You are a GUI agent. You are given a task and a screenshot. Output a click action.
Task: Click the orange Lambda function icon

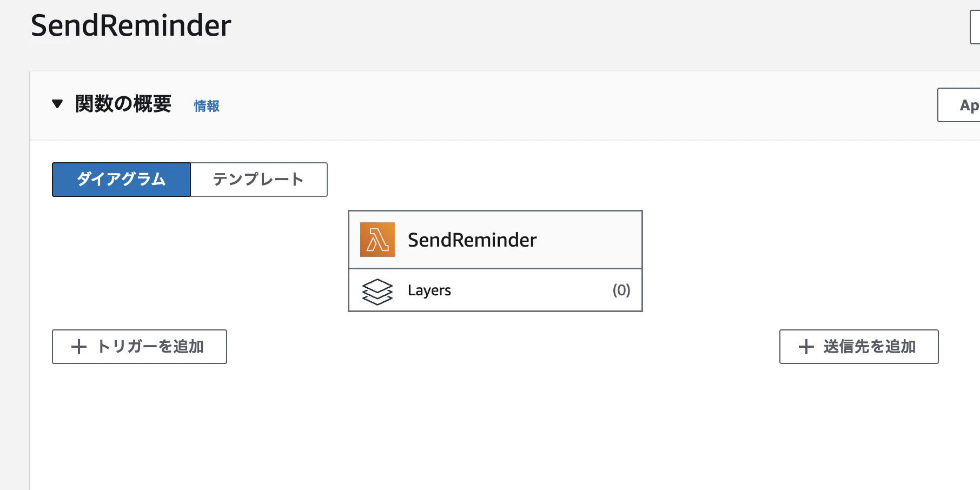coord(377,240)
